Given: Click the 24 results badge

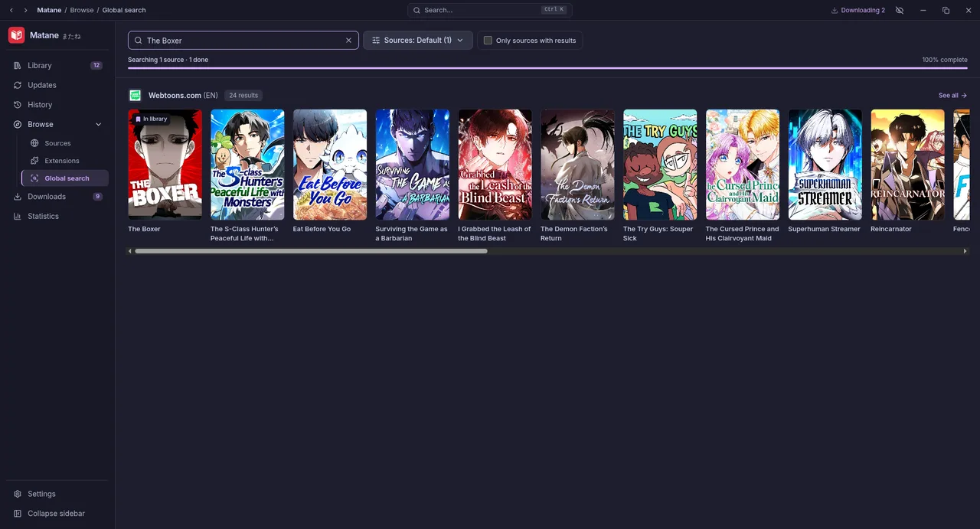Looking at the screenshot, I should coord(243,96).
